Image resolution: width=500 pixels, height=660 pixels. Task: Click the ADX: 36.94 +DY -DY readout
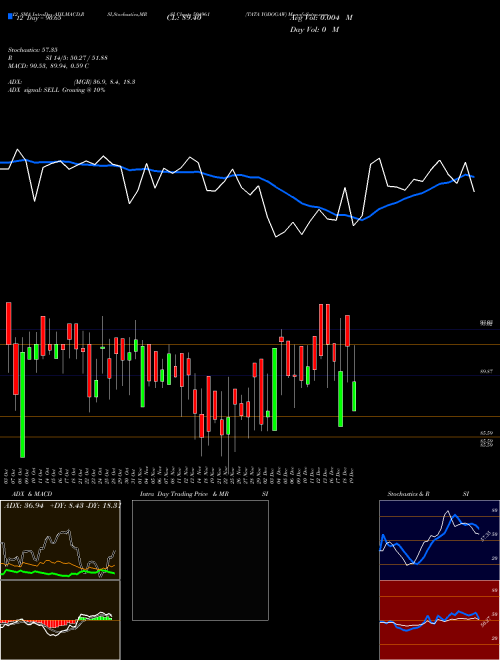tap(62, 506)
